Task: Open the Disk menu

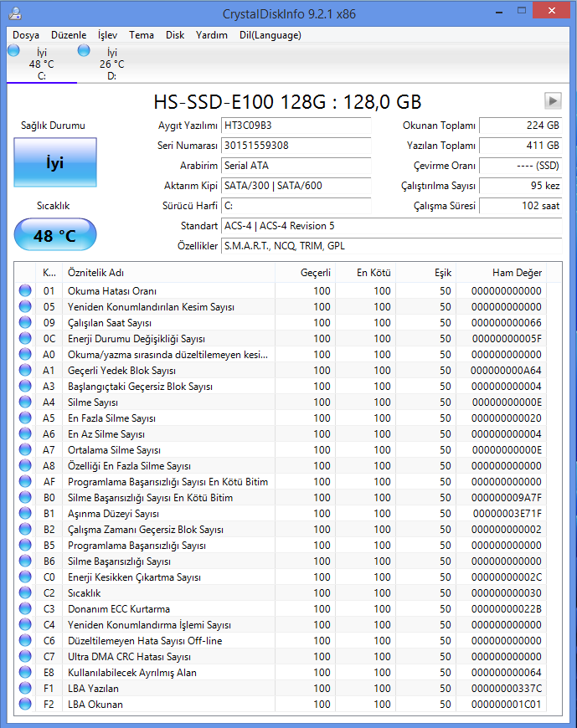Action: [x=175, y=35]
